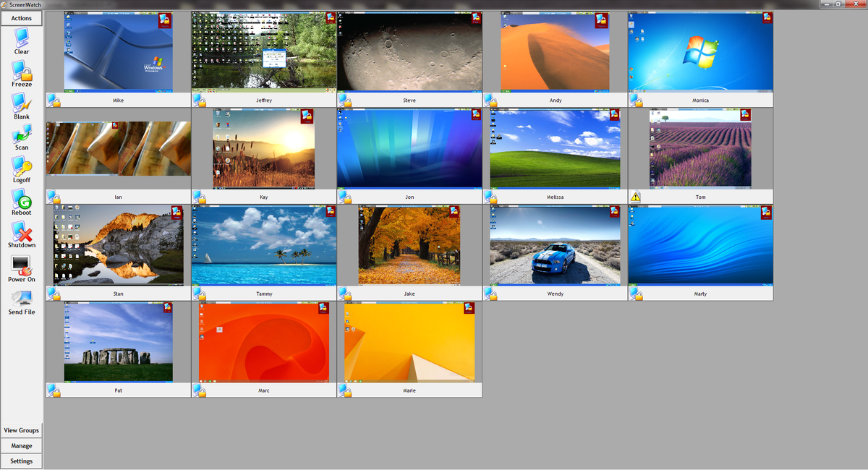Choose the Blank screen action
This screenshot has height=470, width=868.
tap(21, 103)
